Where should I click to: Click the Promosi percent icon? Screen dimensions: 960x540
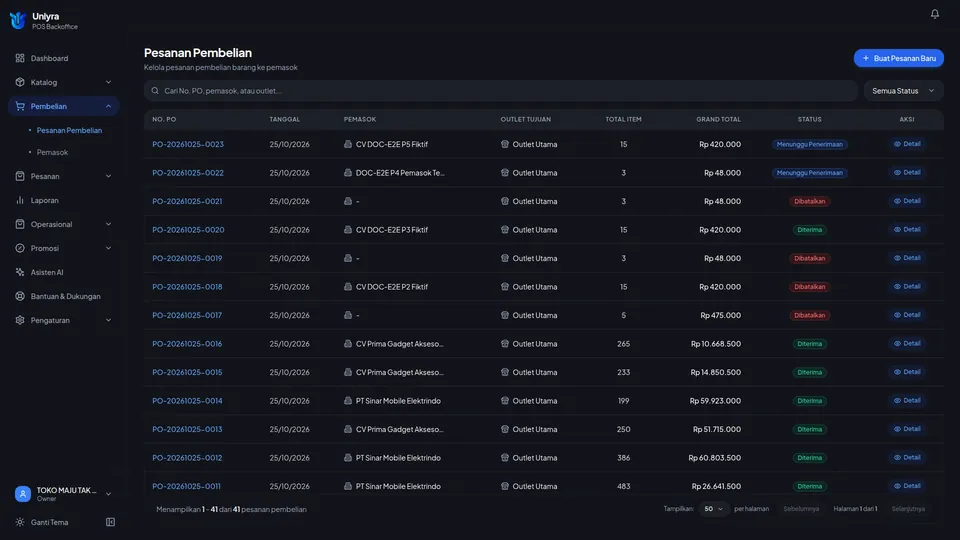coord(20,248)
